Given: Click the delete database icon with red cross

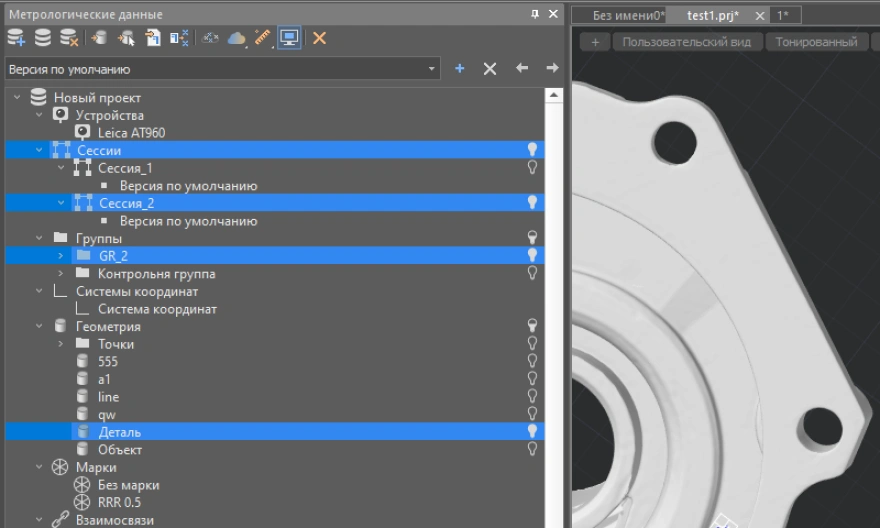Looking at the screenshot, I should 69,38.
